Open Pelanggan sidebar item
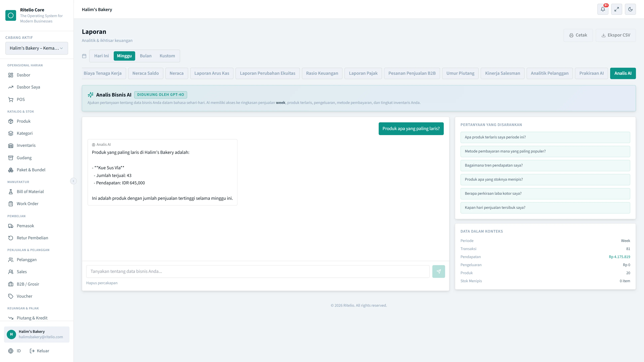 click(x=37, y=260)
